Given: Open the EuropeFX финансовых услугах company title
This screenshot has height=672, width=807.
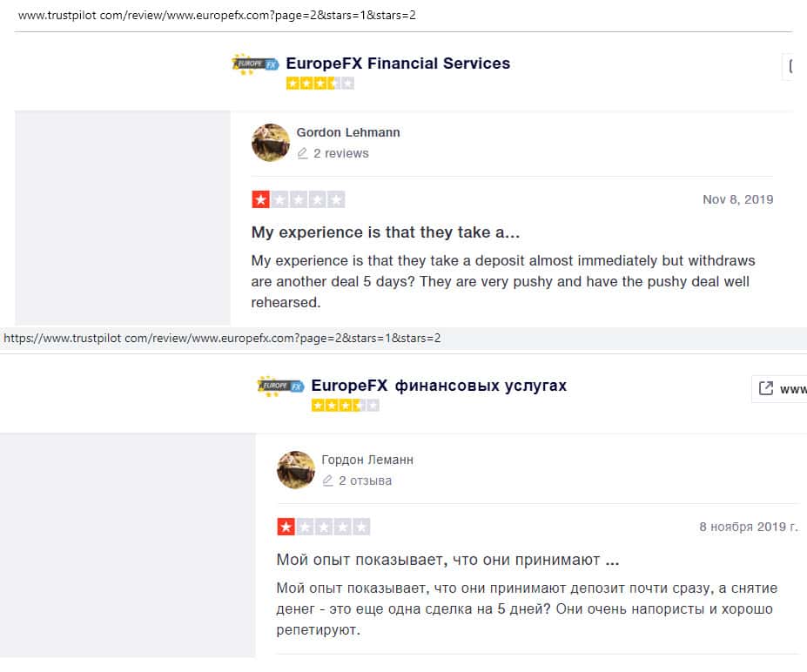Looking at the screenshot, I should click(x=439, y=386).
